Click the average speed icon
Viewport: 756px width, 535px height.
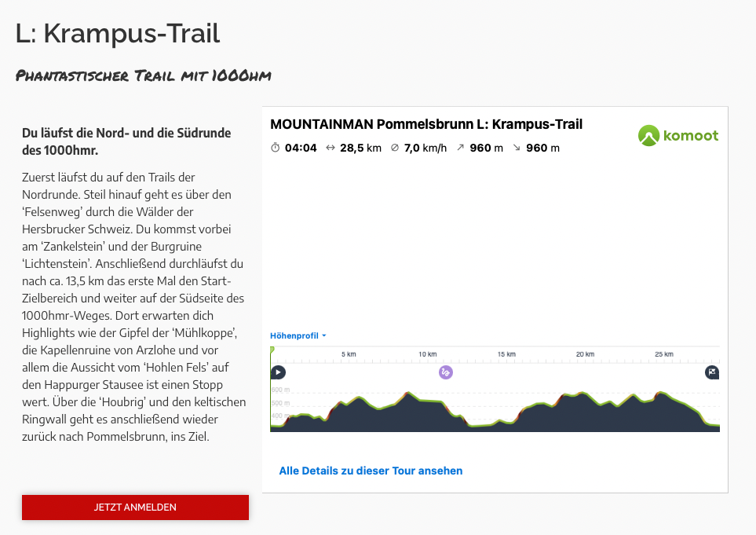[395, 148]
